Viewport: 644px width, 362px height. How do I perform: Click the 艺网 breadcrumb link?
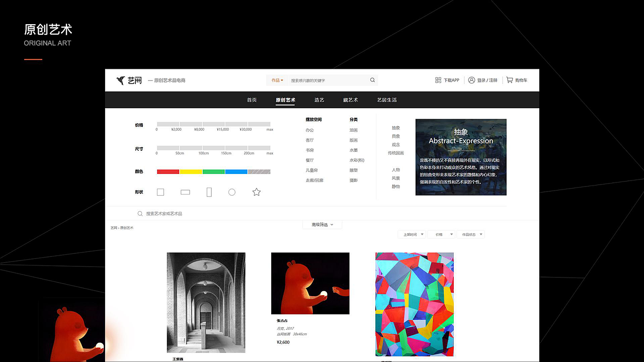coord(113,228)
